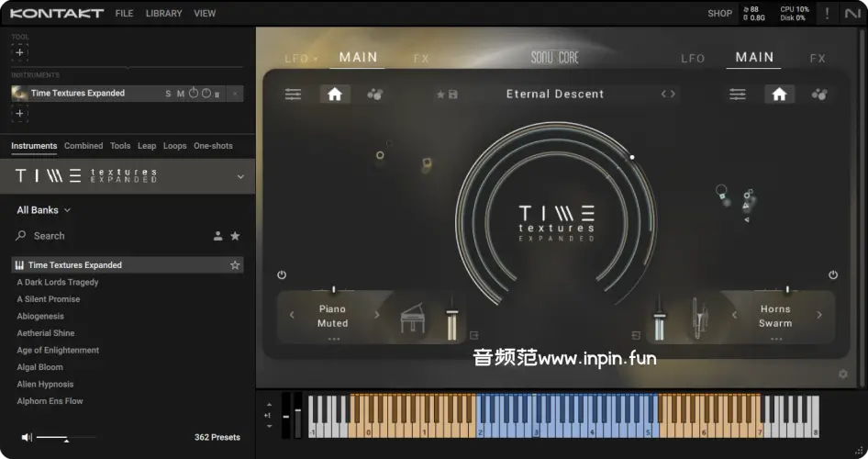Switch to the Loops tab
The image size is (868, 459).
(x=174, y=146)
